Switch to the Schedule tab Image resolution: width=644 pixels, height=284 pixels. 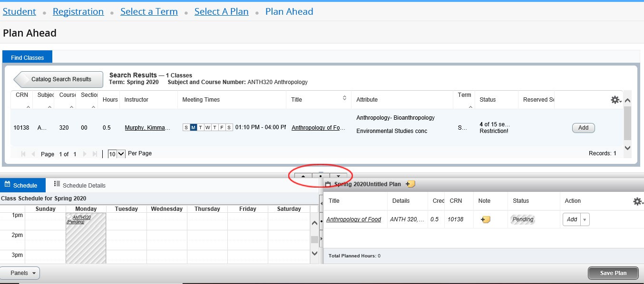click(22, 185)
